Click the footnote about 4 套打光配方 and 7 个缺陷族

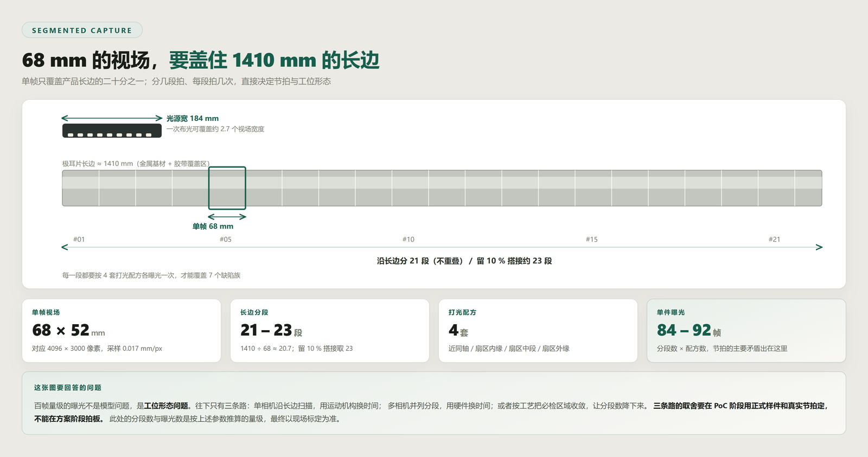(151, 275)
